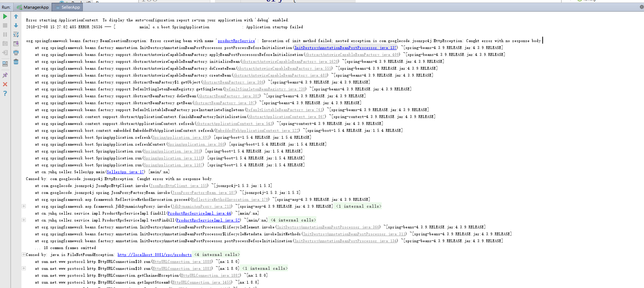Open the AbstractAutowireCapableBeanFactory.java:1620 link
The width and height of the screenshot is (644, 288).
pos(290,62)
